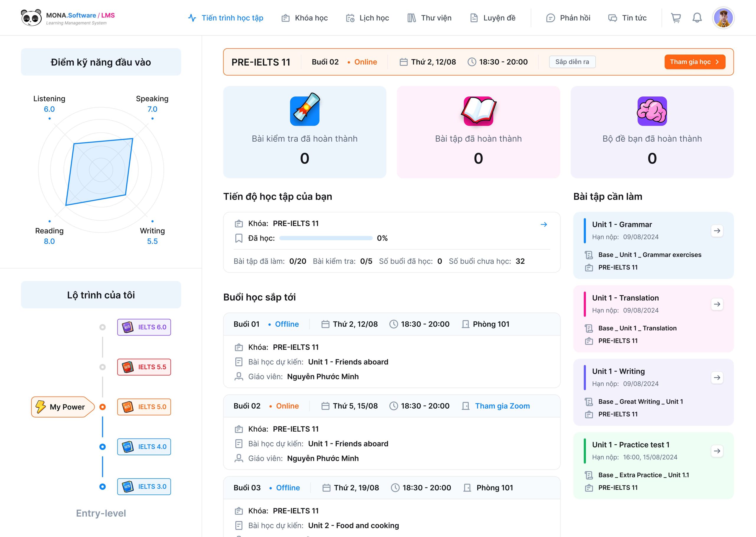Click the pink brain icon

[652, 111]
